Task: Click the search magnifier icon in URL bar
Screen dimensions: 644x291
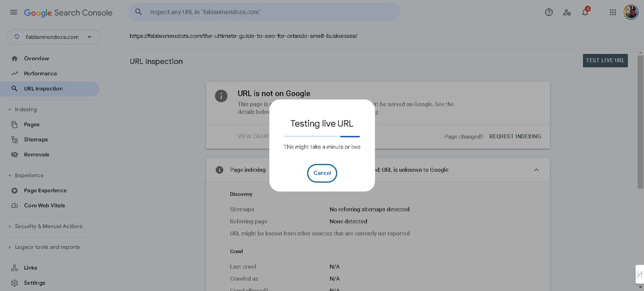Action: 138,12
